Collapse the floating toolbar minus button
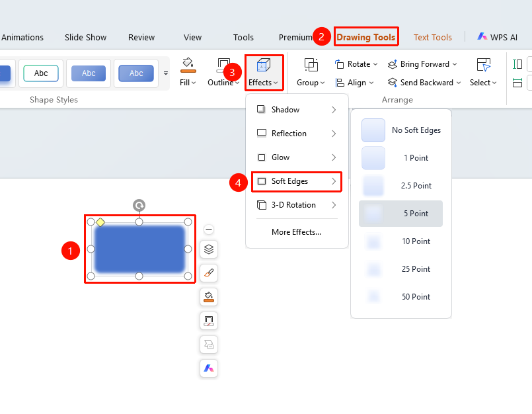 (x=209, y=229)
